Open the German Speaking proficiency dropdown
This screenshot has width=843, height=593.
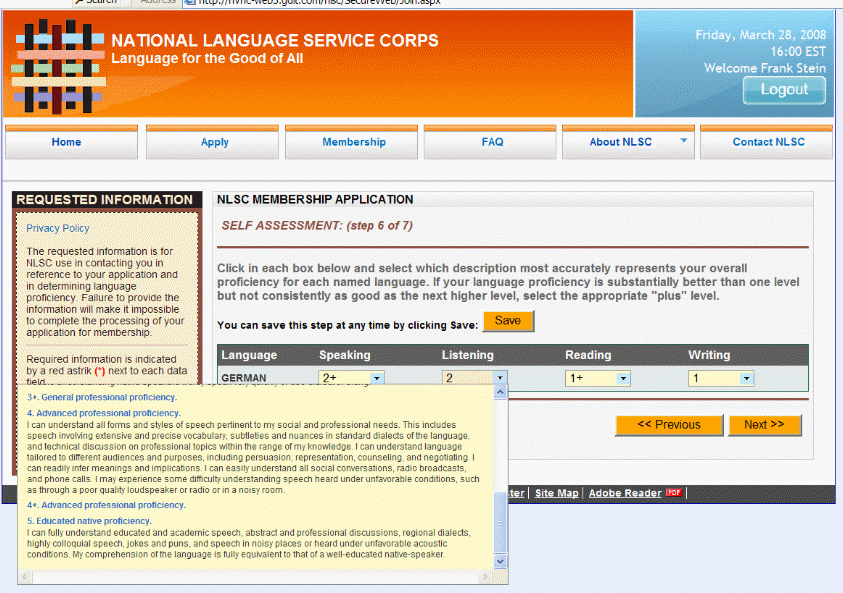[351, 378]
